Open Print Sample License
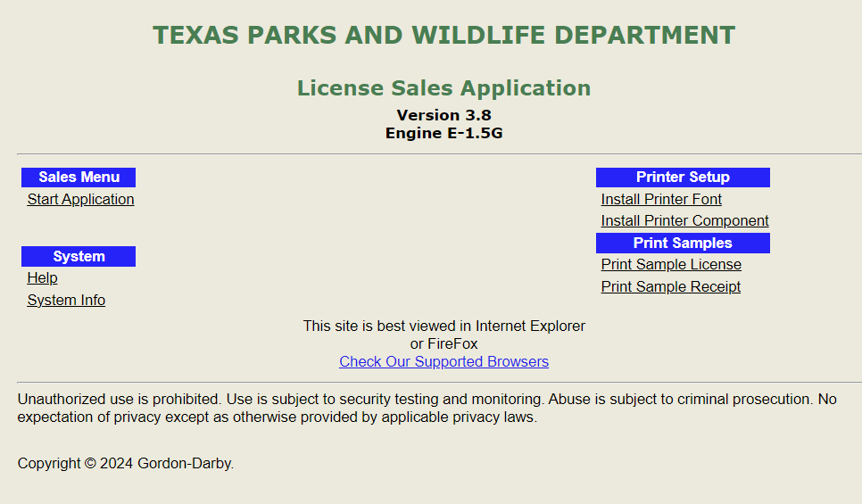The height and width of the screenshot is (504, 862). [x=671, y=265]
